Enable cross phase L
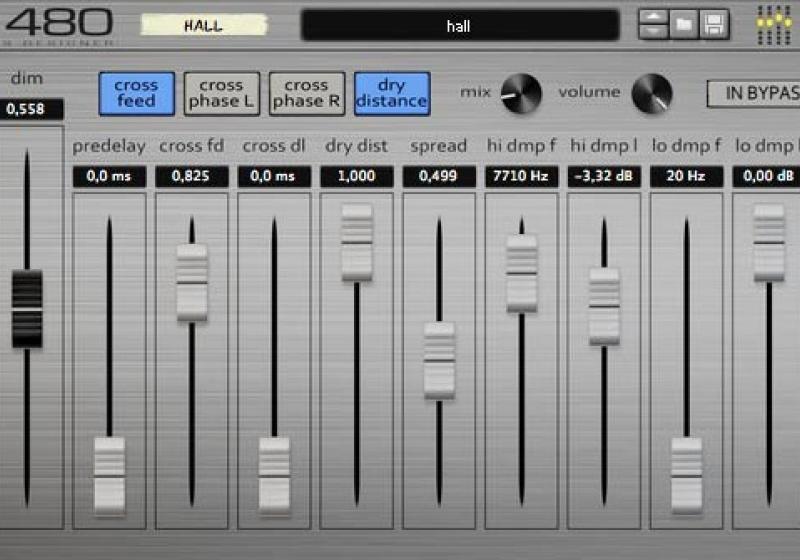The width and height of the screenshot is (800, 560). [221, 93]
